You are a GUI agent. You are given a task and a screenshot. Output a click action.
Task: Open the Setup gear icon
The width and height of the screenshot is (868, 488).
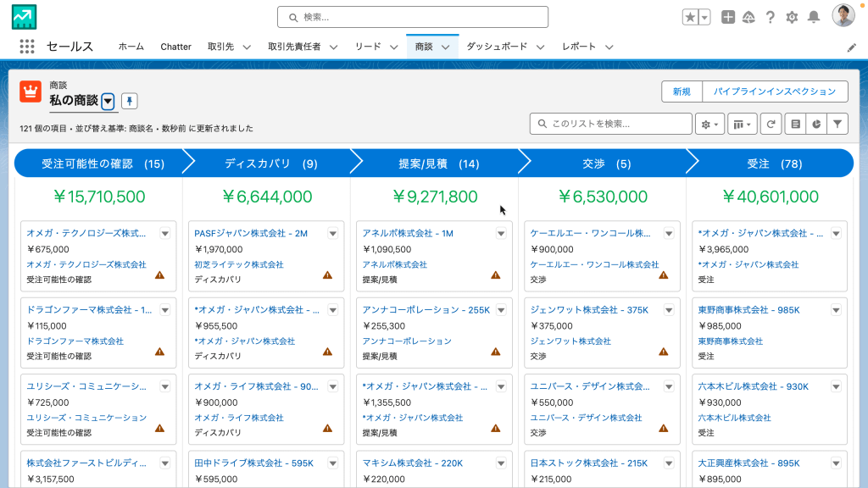(792, 17)
